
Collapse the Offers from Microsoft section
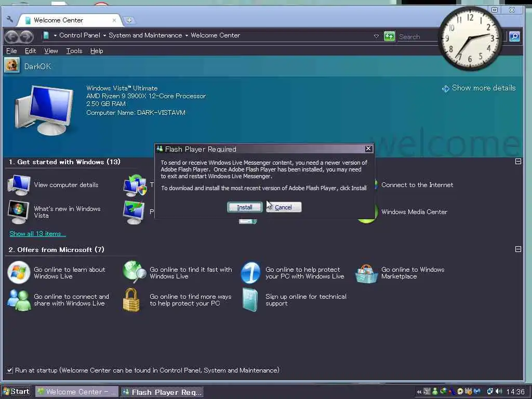(x=518, y=249)
